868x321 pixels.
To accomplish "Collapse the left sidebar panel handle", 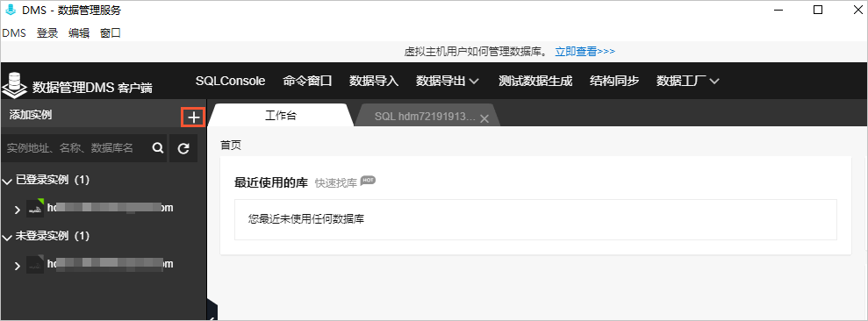I will click(212, 310).
